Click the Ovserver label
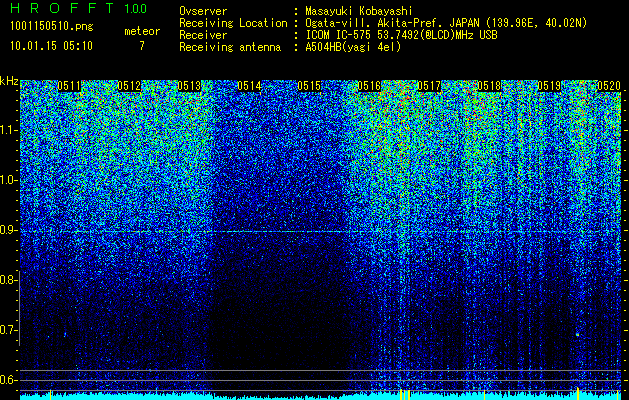629x400 pixels. 203,11
